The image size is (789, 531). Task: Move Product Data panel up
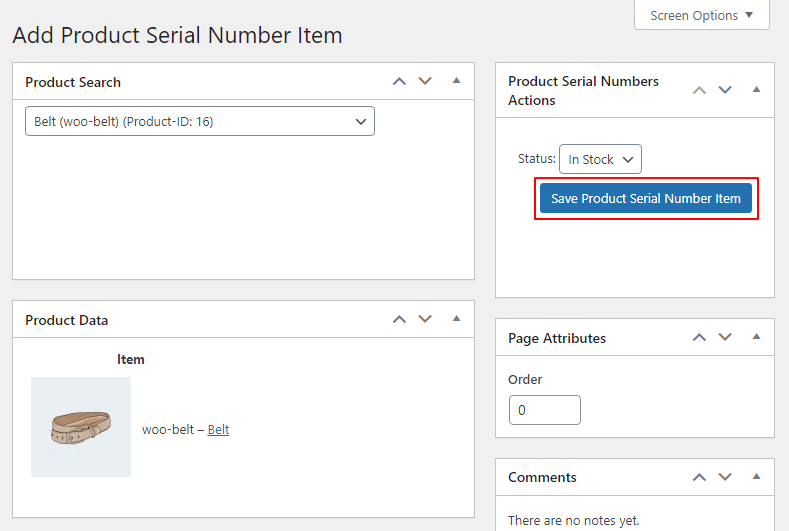coord(399,319)
